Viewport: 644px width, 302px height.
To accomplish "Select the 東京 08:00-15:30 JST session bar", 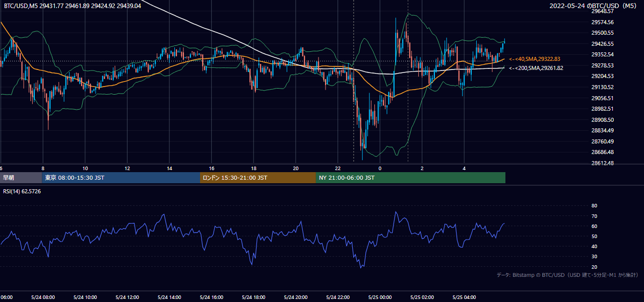I will 121,178.
